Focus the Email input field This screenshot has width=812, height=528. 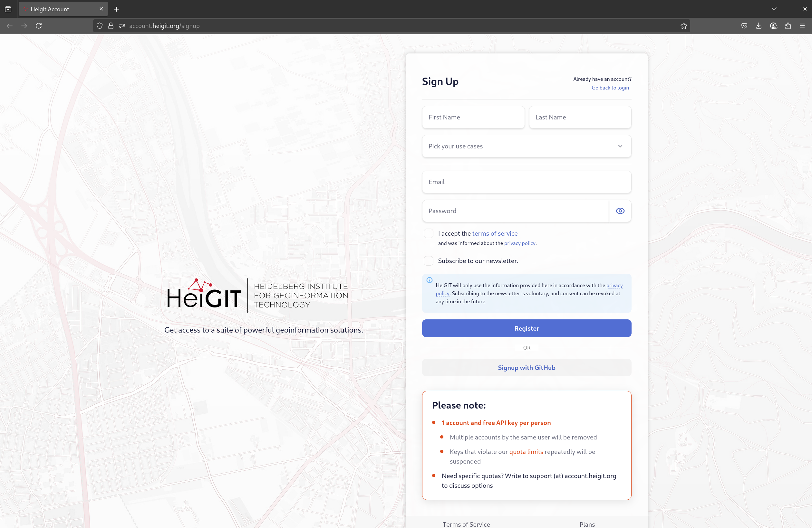tap(527, 182)
